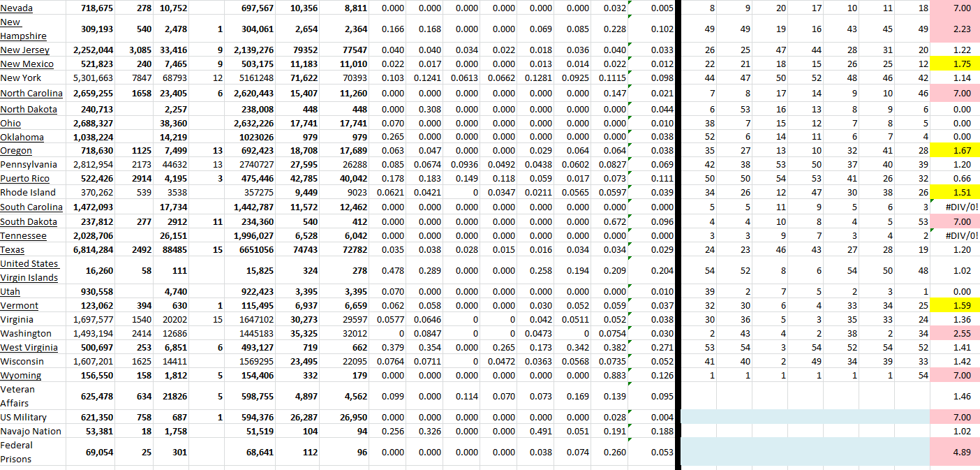Select #DIV/0! error cell in South Carolina row
The image size is (980, 470).
[x=954, y=207]
